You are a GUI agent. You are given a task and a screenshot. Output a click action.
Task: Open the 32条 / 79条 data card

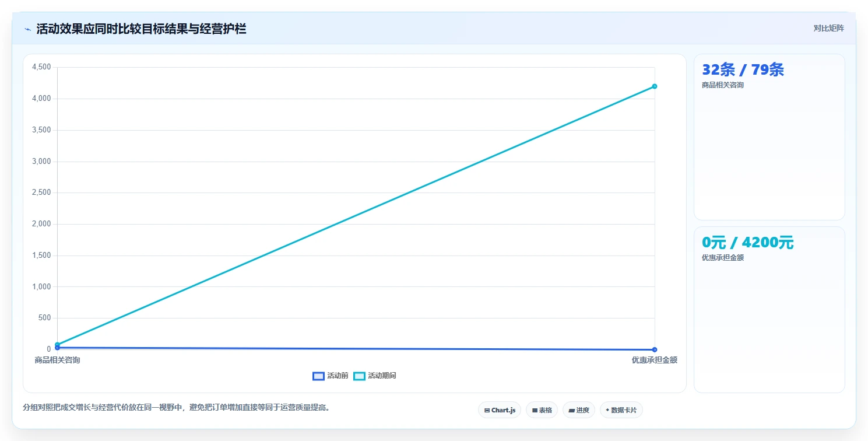pyautogui.click(x=769, y=137)
